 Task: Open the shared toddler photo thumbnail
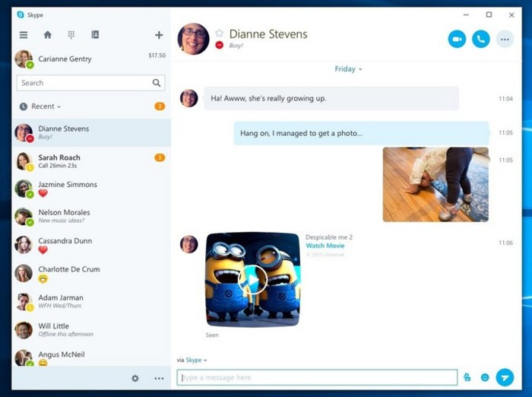pos(435,184)
